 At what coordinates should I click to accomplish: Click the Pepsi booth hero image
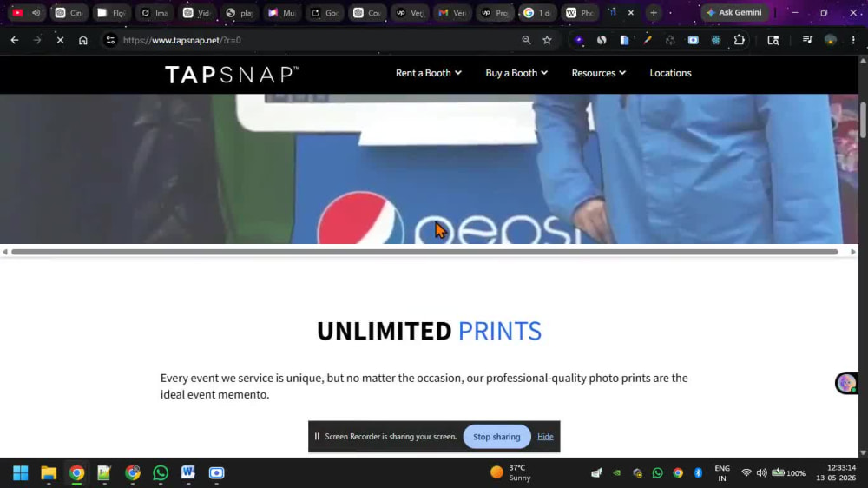(x=429, y=169)
